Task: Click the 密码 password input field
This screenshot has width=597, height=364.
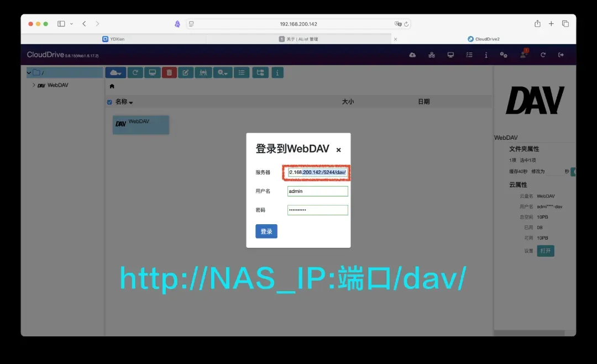Action: (x=317, y=210)
